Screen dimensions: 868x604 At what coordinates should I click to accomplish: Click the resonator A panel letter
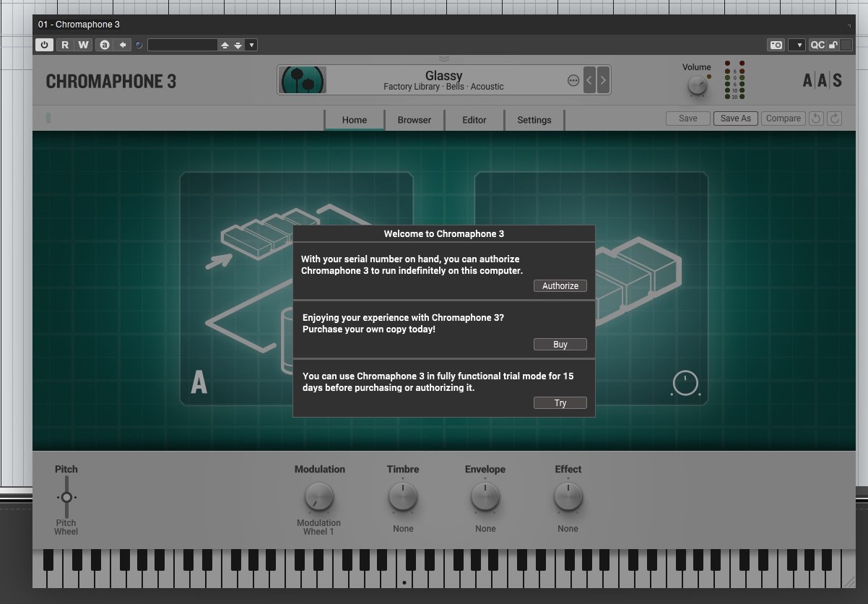click(x=199, y=382)
